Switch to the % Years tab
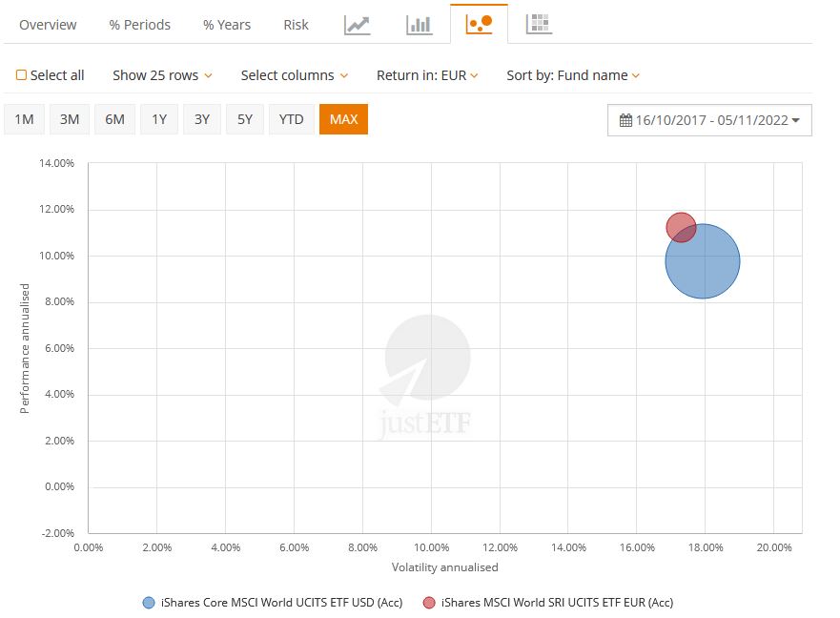This screenshot has height=618, width=840. (227, 25)
